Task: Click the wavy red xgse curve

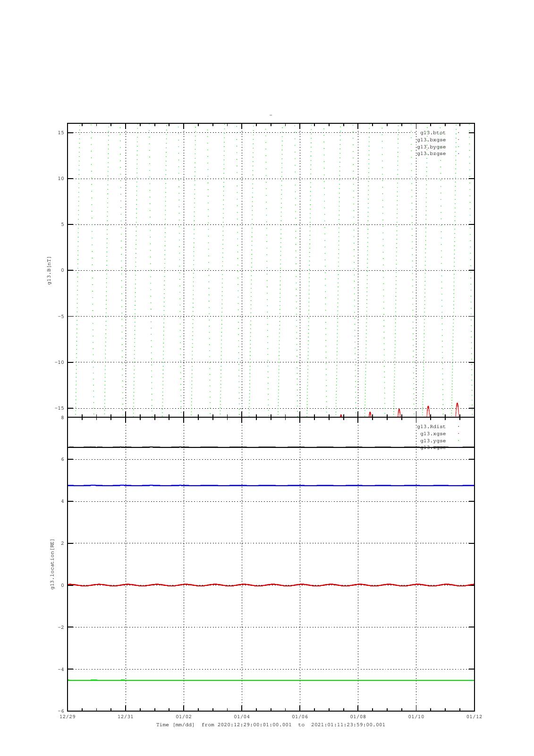Action: pyautogui.click(x=271, y=585)
